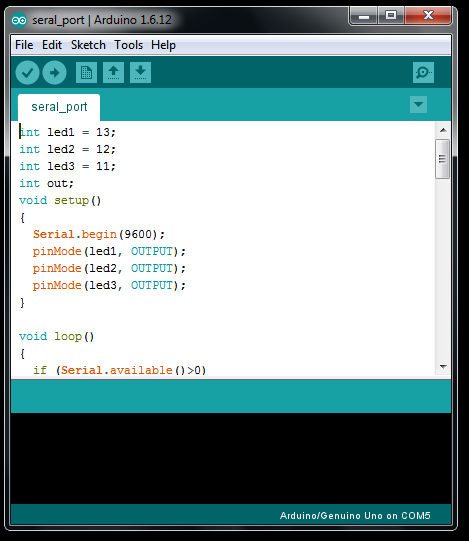Open a sketch with the up-arrow icon
The height and width of the screenshot is (541, 469).
(113, 72)
